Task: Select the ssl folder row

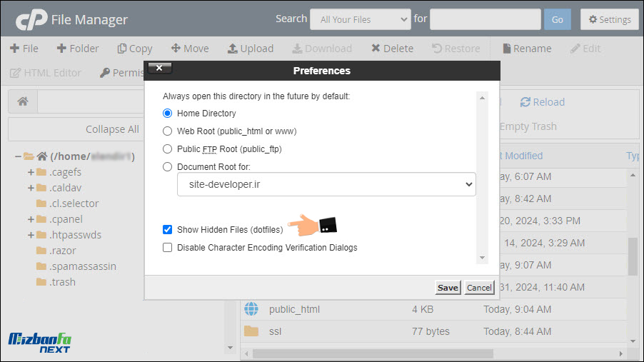Action: (x=433, y=331)
